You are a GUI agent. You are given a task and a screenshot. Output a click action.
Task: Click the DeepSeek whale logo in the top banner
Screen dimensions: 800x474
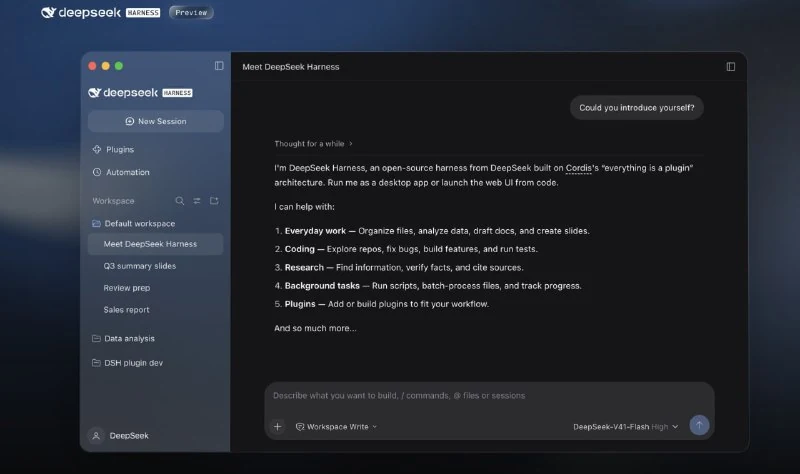click(48, 12)
